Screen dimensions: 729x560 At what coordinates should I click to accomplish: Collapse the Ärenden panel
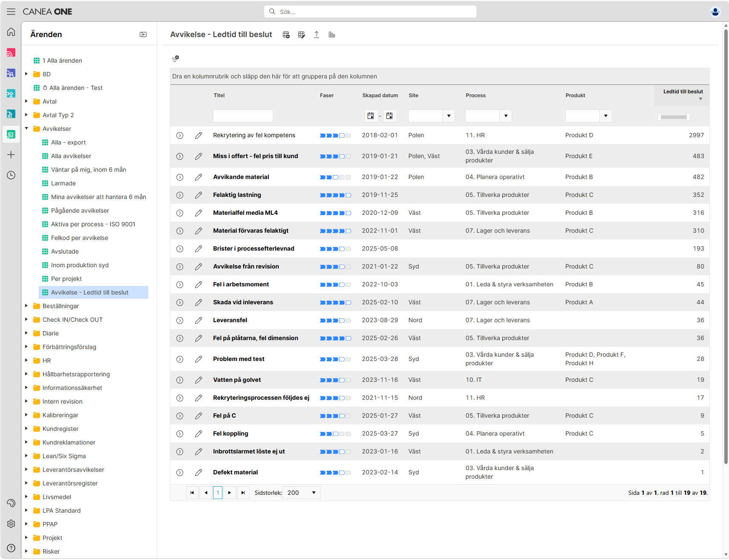pos(143,35)
